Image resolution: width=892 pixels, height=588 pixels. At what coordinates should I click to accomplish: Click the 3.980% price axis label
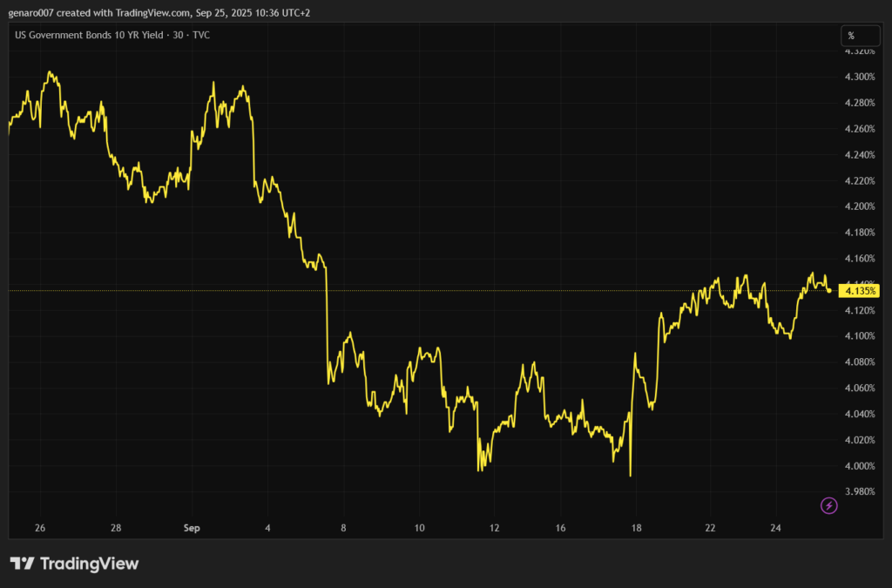pyautogui.click(x=858, y=492)
